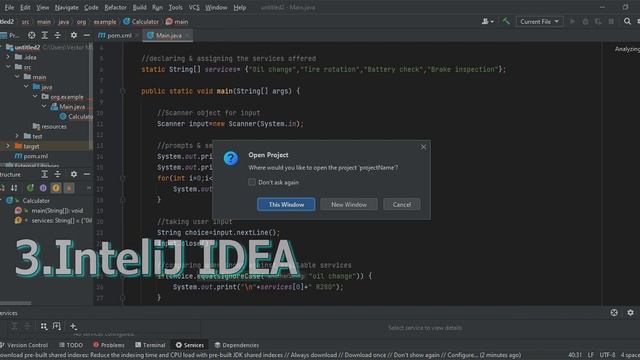Open the Build menu
Image resolution: width=640 pixels, height=360 pixels.
[140, 7]
